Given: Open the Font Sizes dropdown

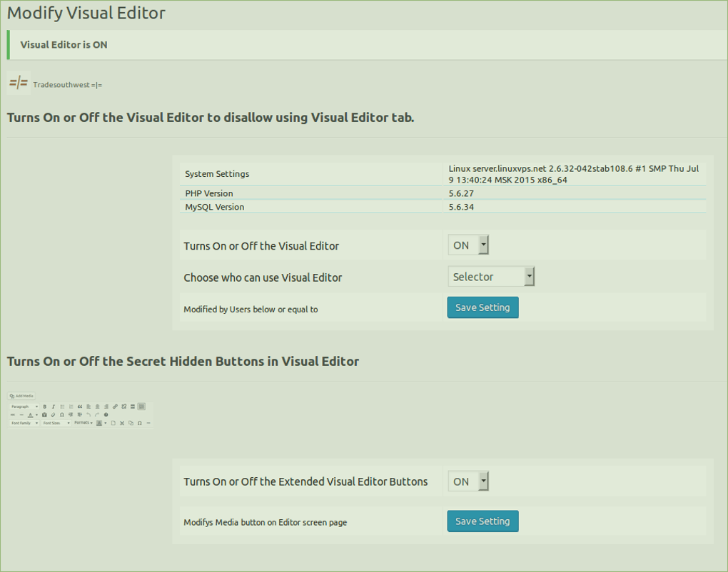Looking at the screenshot, I should coord(56,423).
